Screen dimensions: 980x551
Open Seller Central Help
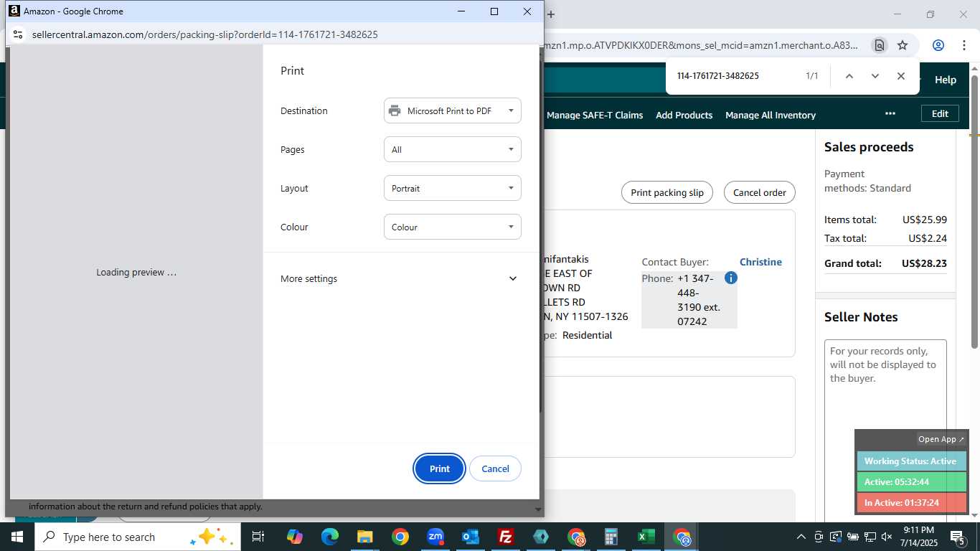[945, 80]
